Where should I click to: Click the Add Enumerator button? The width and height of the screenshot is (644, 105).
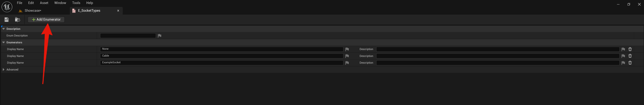[x=46, y=19]
